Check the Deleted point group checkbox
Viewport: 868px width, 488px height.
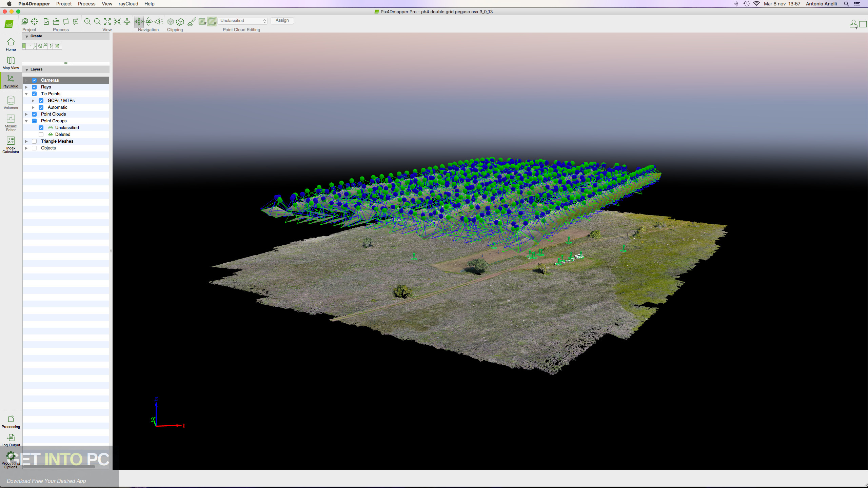(41, 135)
